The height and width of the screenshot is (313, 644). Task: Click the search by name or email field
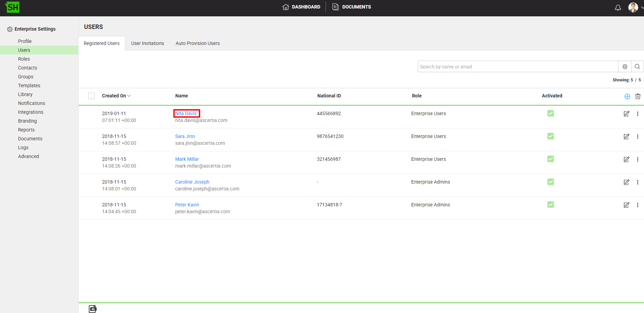click(x=517, y=67)
